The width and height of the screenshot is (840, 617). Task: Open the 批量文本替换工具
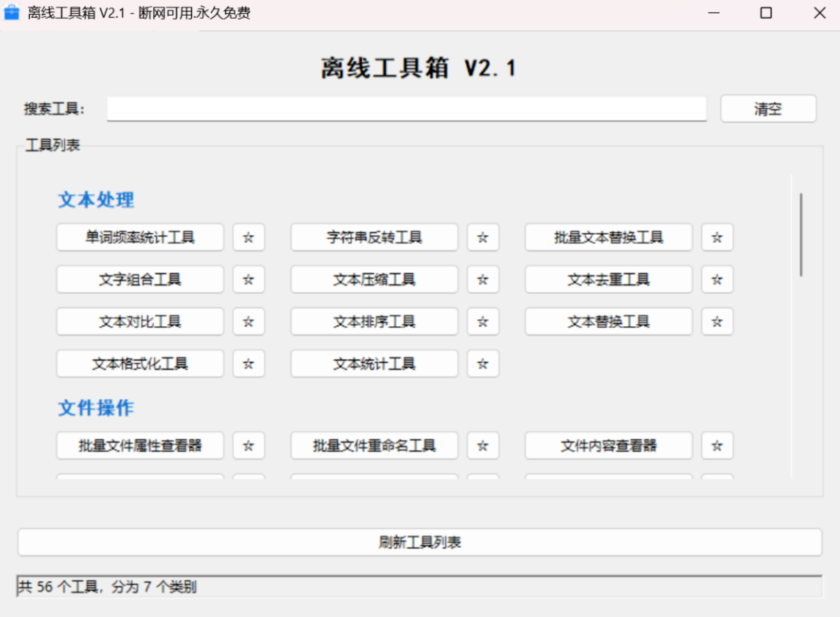point(608,237)
